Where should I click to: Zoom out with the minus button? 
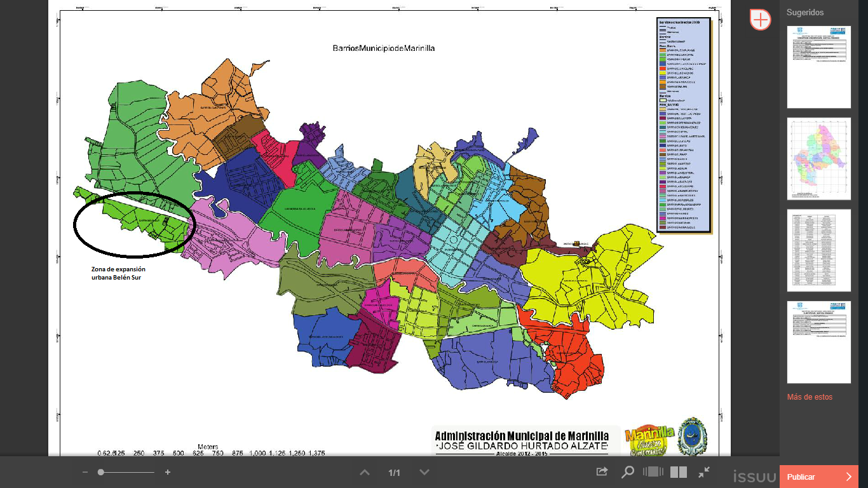pyautogui.click(x=85, y=472)
